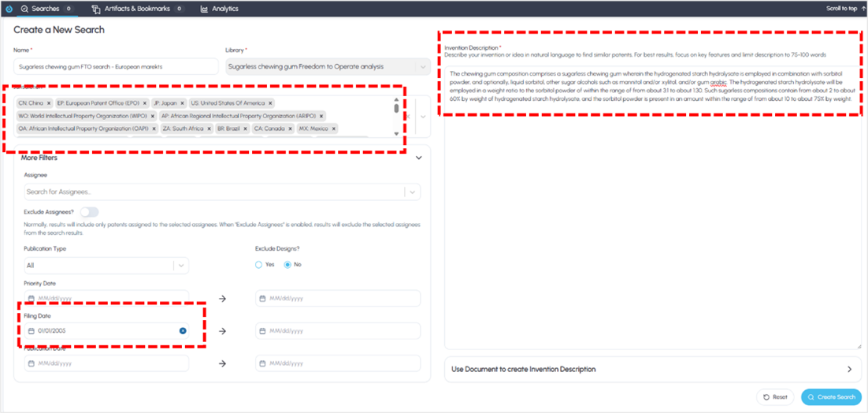Expand Use Document to create Invention Description
Screen dimensions: 868x413
653,370
